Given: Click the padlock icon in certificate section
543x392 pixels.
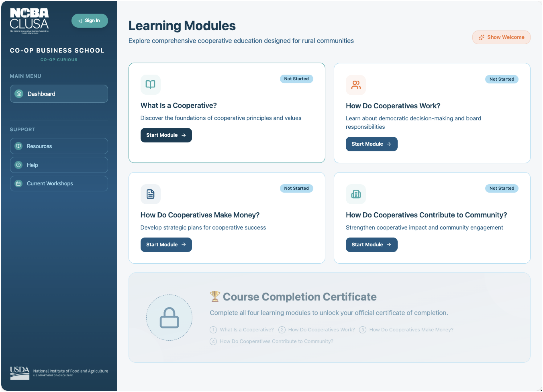Looking at the screenshot, I should 169,318.
